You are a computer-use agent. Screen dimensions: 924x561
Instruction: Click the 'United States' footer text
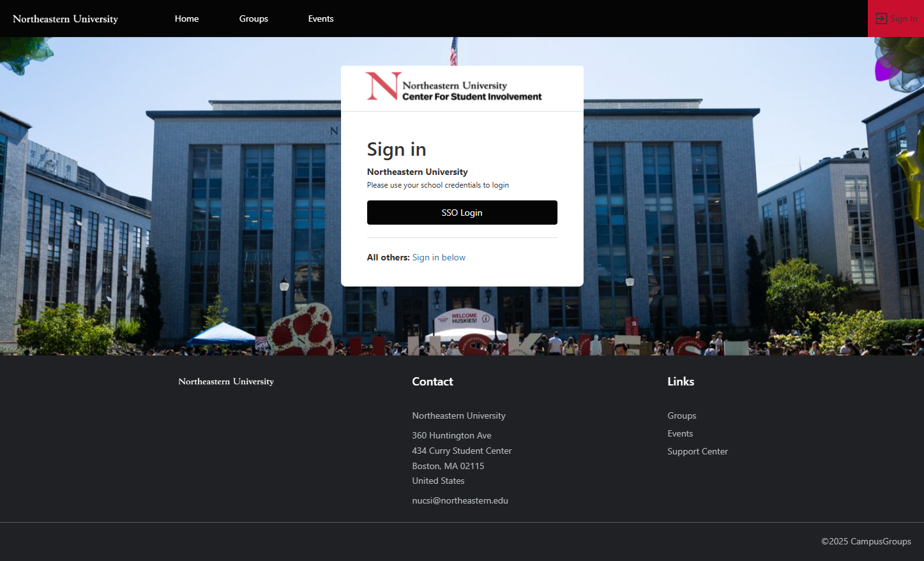(438, 481)
